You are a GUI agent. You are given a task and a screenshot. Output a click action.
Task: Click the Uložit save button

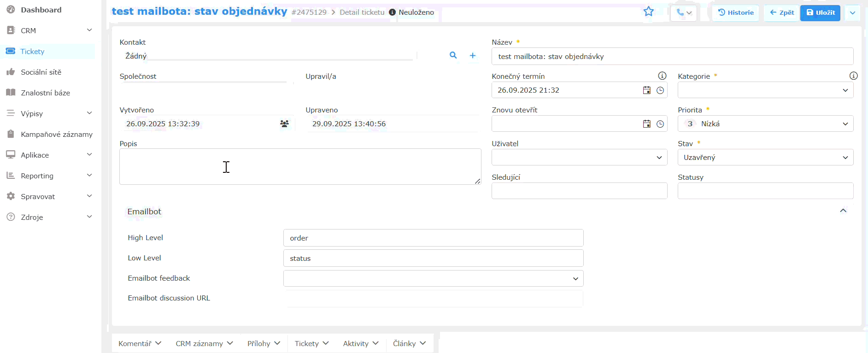pos(820,12)
